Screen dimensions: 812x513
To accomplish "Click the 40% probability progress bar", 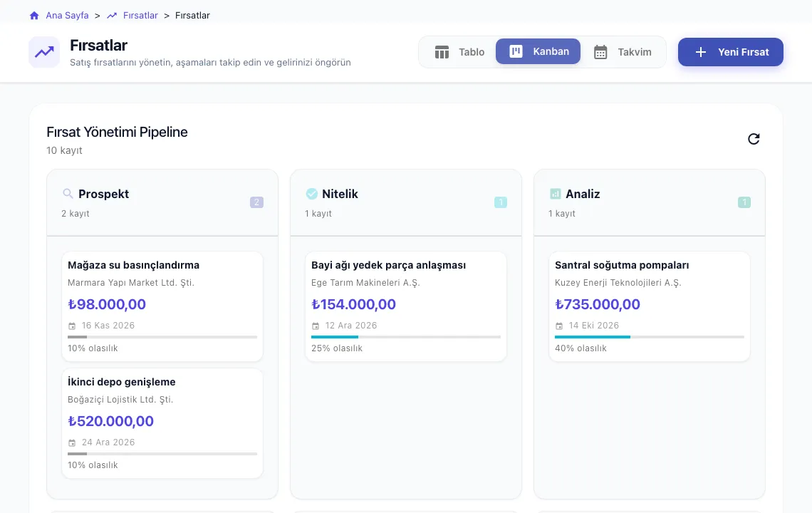I will click(650, 337).
